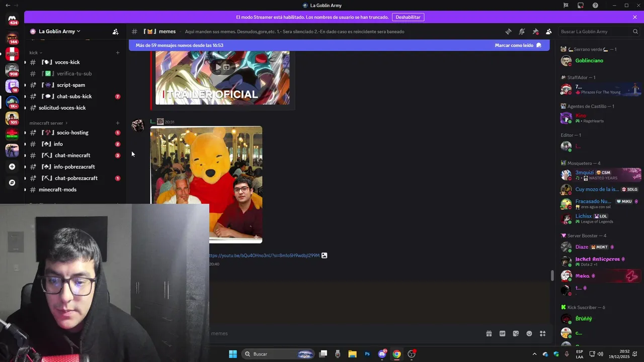Click the spoiler image icon next to YouTube link
The height and width of the screenshot is (362, 644).
point(325,255)
